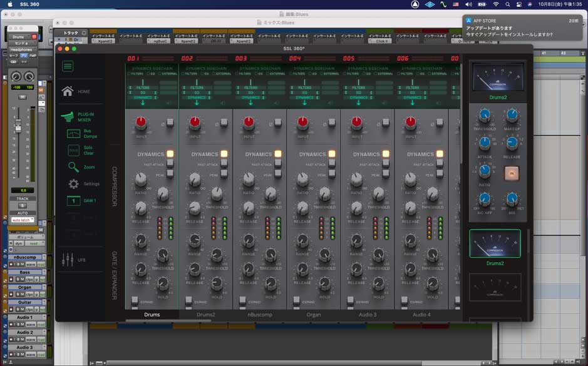Select the Drums2 bus compressor meter thumbnail
The width and height of the screenshot is (588, 366).
(x=495, y=243)
